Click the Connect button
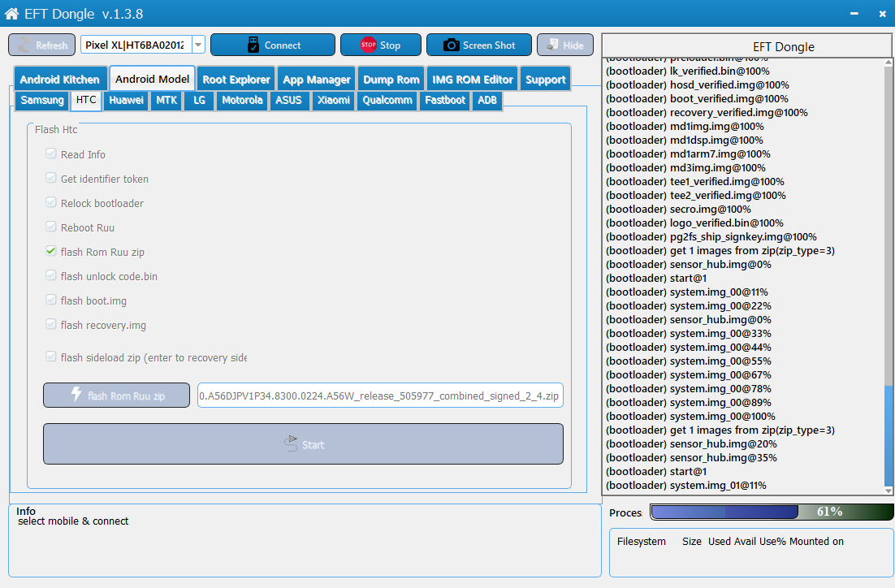 [273, 45]
